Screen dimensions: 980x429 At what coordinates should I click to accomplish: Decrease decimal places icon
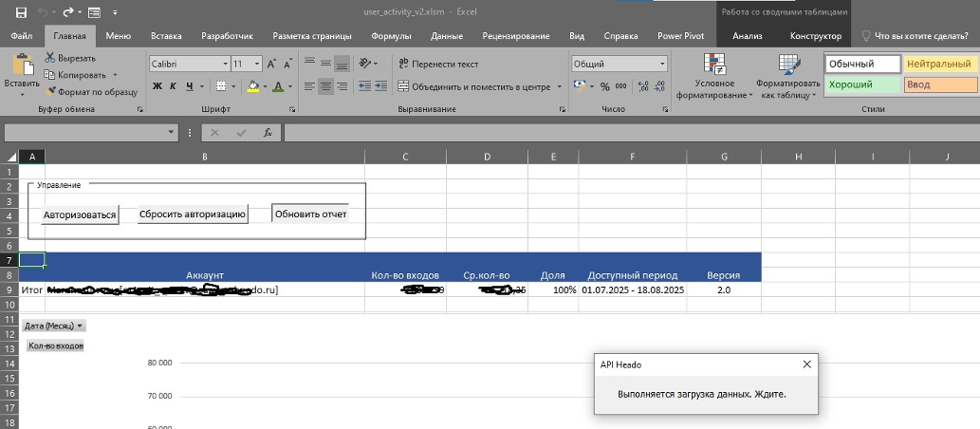(x=660, y=86)
